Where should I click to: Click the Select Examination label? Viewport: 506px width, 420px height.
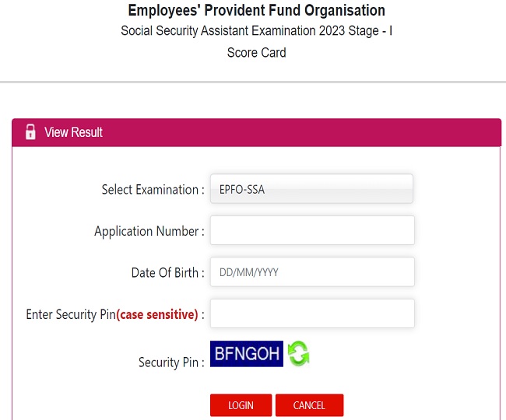pyautogui.click(x=153, y=190)
